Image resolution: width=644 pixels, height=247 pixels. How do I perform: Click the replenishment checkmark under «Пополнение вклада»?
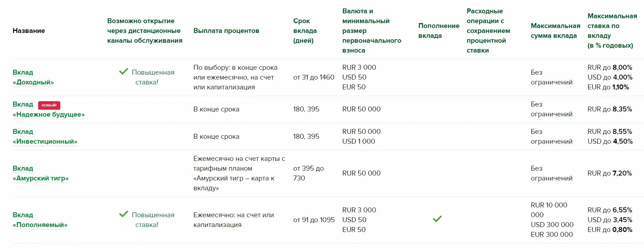pyautogui.click(x=437, y=219)
